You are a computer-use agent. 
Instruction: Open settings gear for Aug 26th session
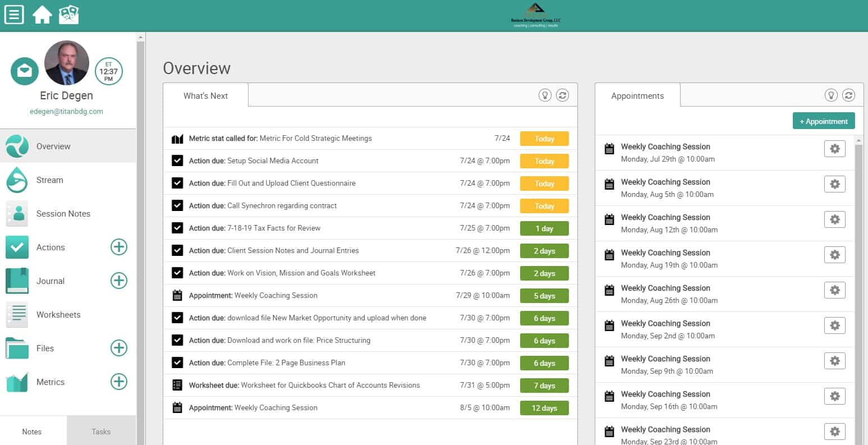[x=835, y=290]
